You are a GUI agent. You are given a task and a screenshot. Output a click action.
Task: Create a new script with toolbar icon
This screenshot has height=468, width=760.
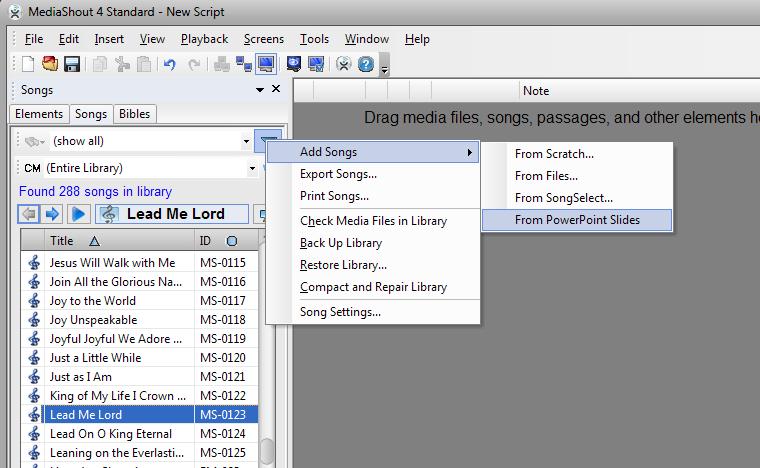pyautogui.click(x=28, y=64)
